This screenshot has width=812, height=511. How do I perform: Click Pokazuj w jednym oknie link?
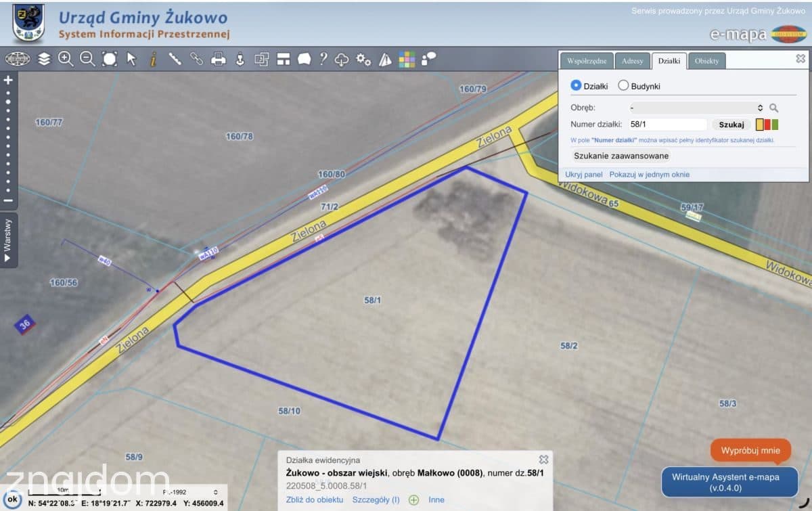click(x=650, y=174)
